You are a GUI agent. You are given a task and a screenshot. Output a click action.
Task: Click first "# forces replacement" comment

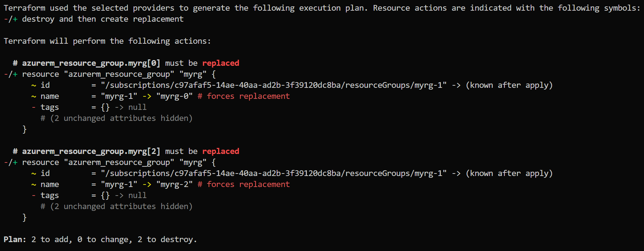[x=244, y=96]
